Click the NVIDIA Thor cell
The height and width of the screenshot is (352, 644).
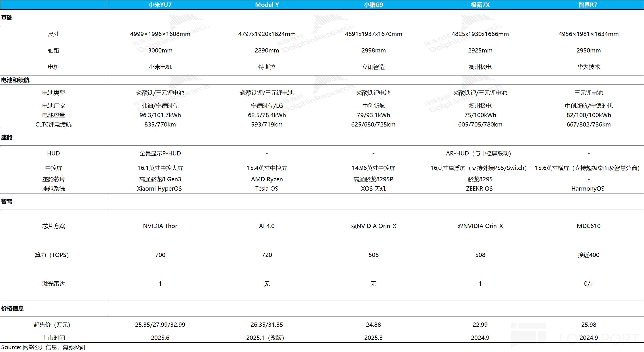tap(160, 226)
